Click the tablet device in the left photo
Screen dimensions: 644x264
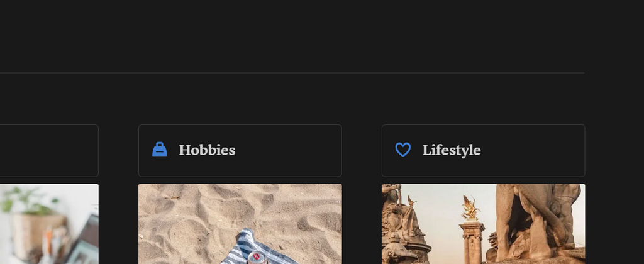point(84,242)
